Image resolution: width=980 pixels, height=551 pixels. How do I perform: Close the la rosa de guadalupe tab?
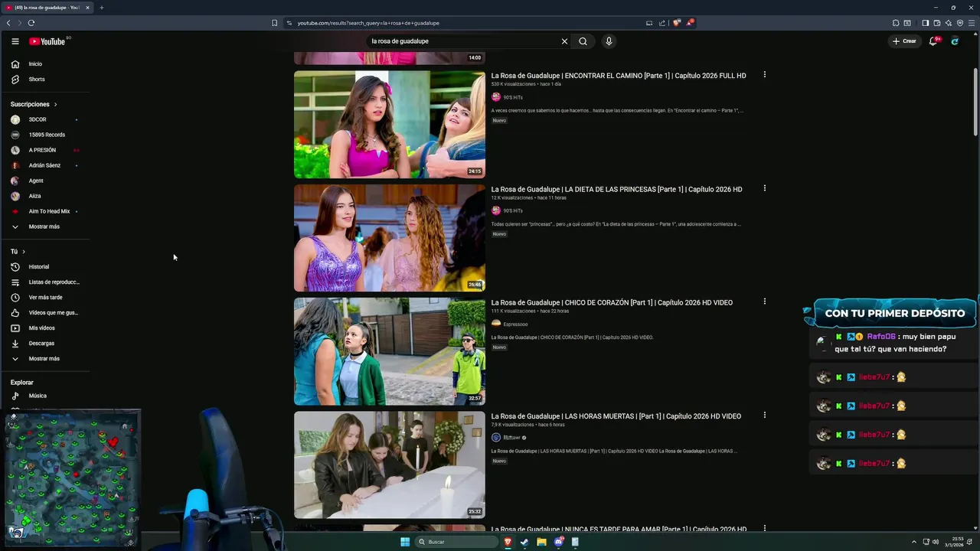87,8
